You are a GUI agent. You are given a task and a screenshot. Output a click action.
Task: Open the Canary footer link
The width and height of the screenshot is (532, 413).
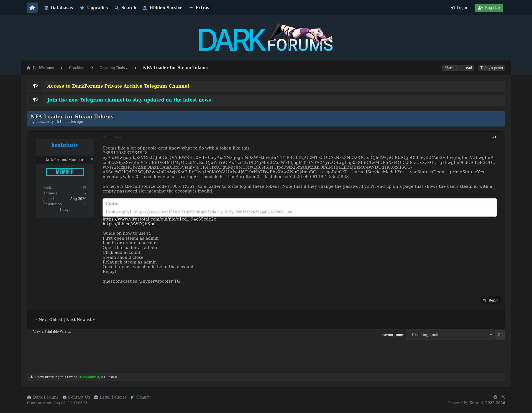pyautogui.click(x=140, y=397)
